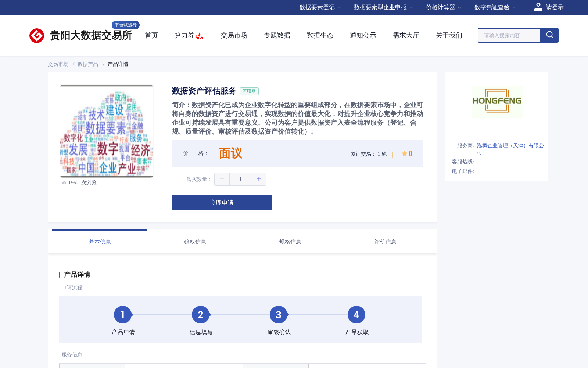This screenshot has height=368, width=588.
Task: Click the purchase quantity input showing 1
Action: pos(240,179)
